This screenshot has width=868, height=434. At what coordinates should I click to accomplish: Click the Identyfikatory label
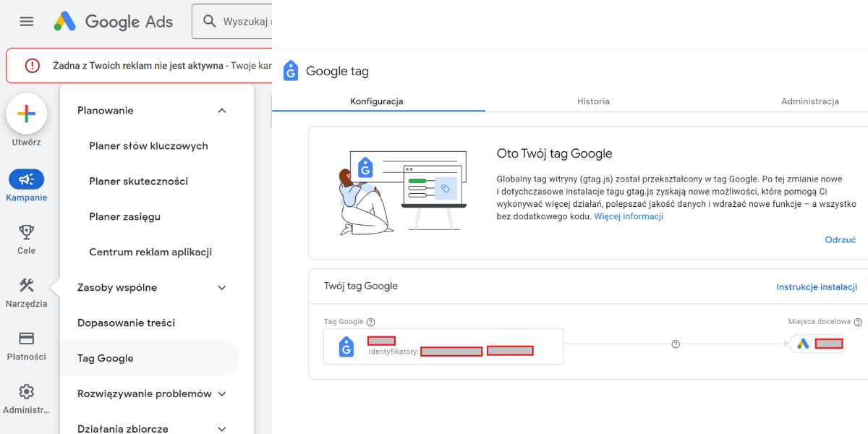coord(393,352)
